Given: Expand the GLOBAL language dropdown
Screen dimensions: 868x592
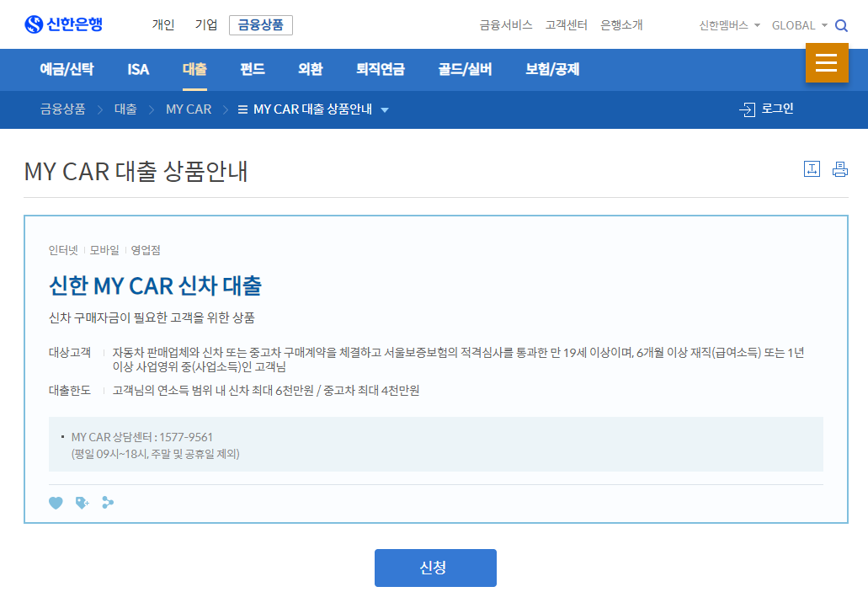Looking at the screenshot, I should [799, 25].
